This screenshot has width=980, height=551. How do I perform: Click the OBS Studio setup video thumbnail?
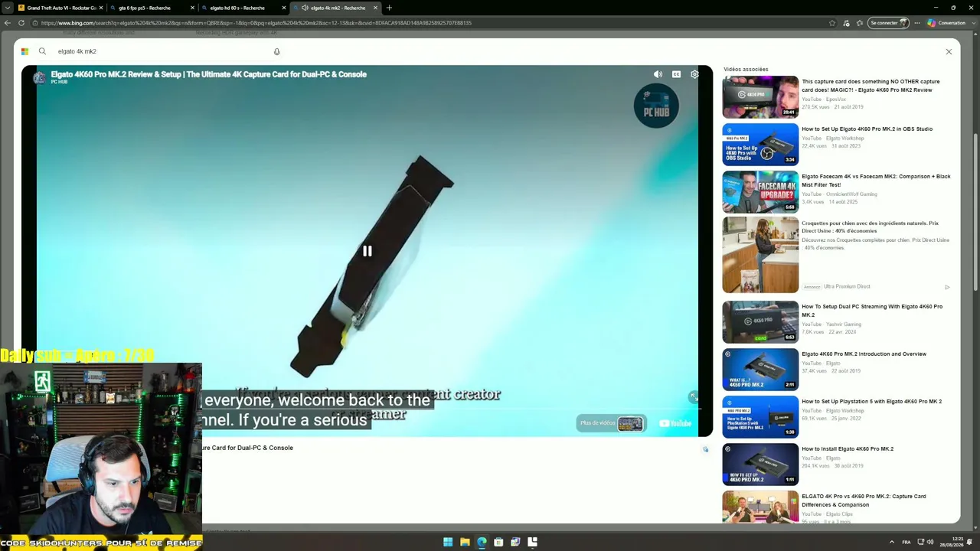760,145
